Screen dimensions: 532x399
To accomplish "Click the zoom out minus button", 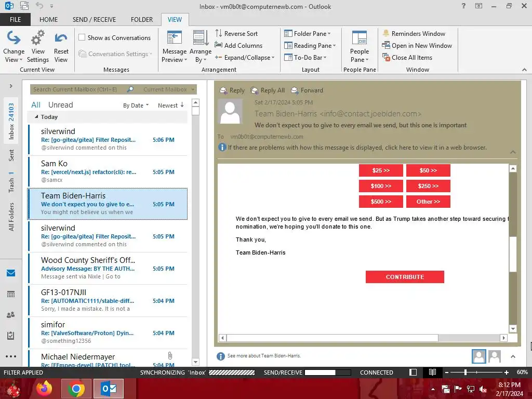I will pos(447,372).
